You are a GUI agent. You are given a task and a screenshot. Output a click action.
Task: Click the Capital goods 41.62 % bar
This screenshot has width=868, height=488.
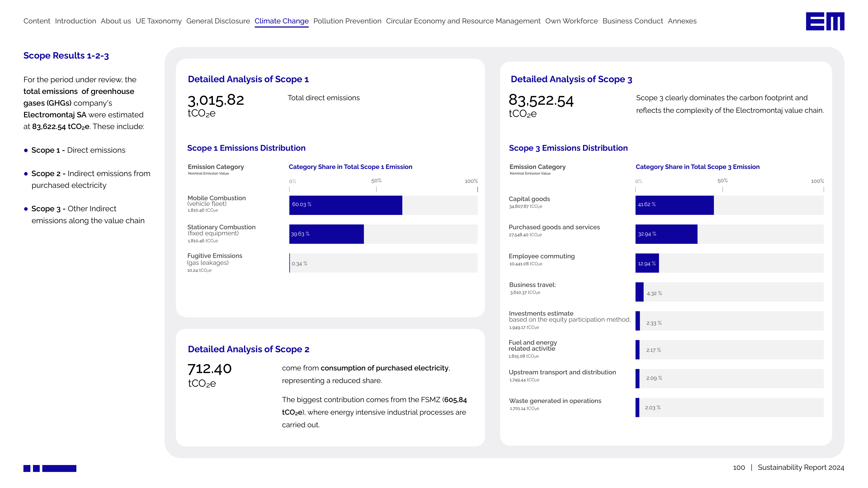coord(674,205)
